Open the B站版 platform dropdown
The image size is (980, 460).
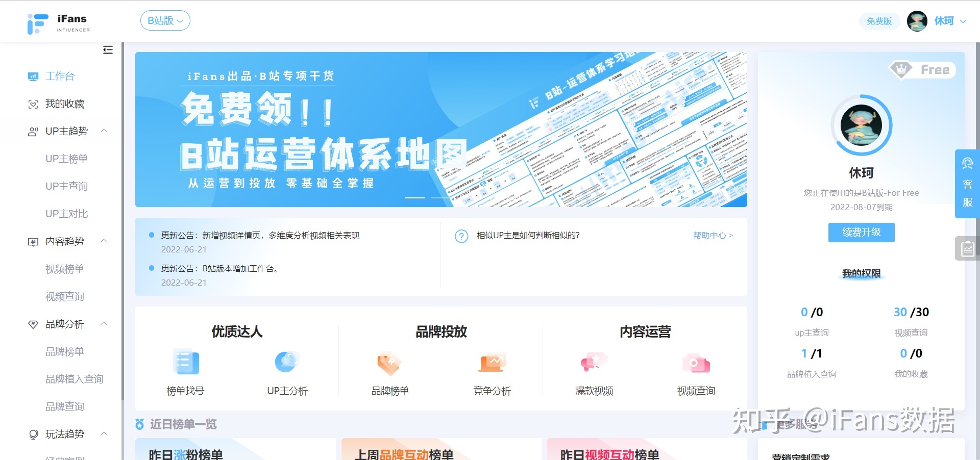click(165, 20)
